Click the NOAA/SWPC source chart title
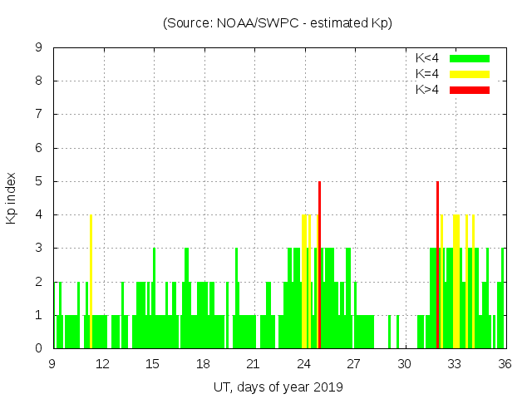 pos(277,23)
